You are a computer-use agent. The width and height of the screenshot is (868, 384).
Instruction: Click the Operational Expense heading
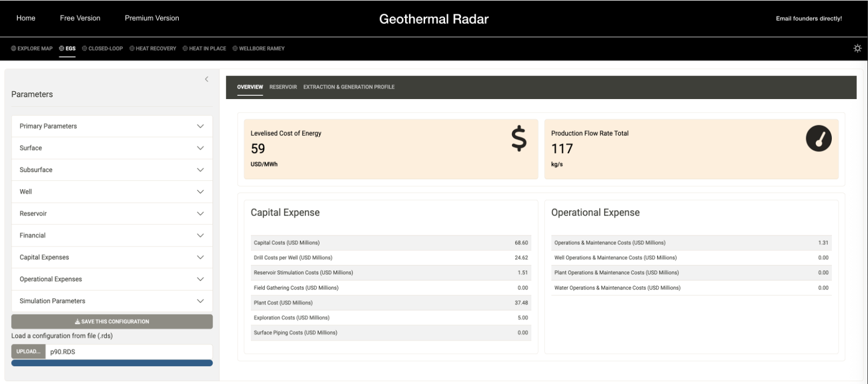pyautogui.click(x=595, y=213)
